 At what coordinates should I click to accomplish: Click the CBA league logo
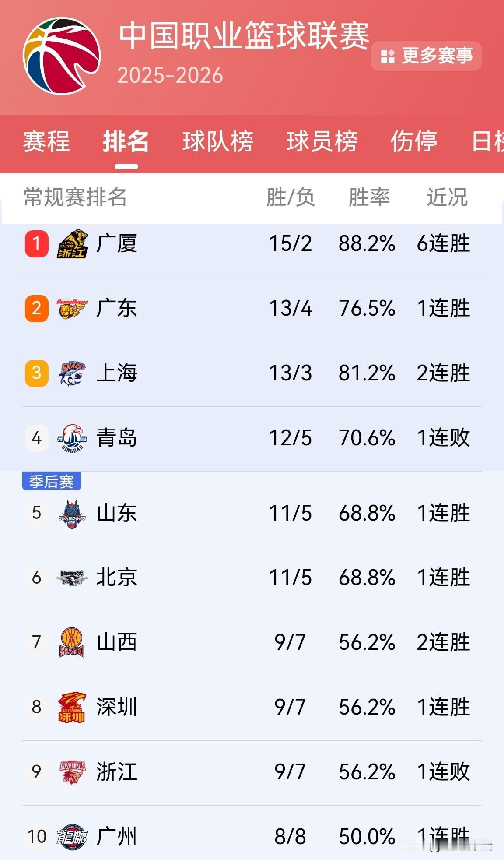click(x=63, y=56)
